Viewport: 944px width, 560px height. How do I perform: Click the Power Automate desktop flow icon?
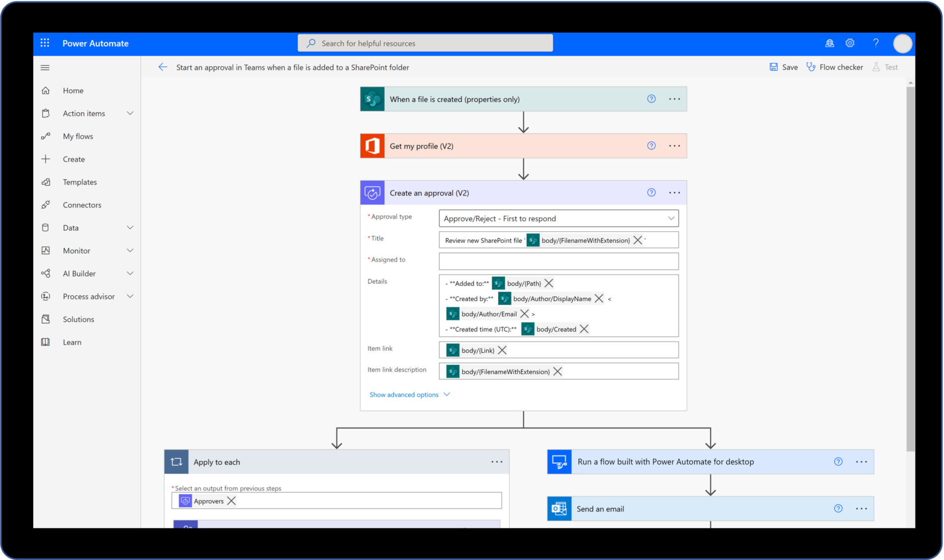(559, 462)
